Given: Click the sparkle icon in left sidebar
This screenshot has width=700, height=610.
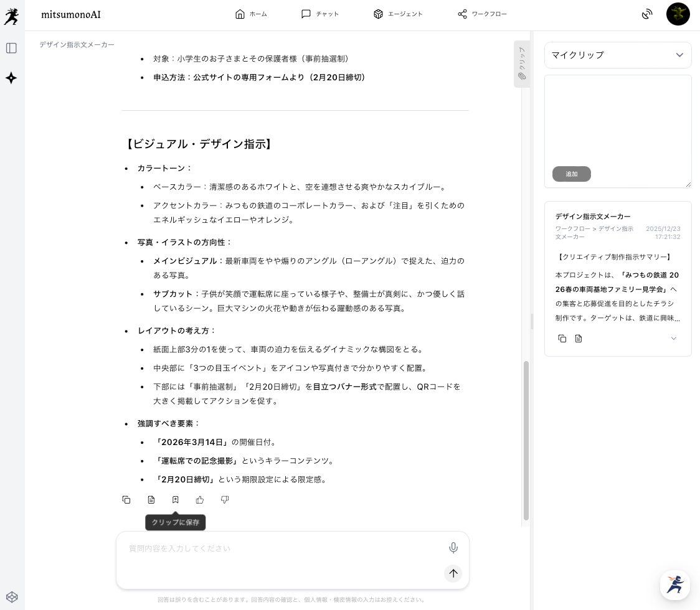Looking at the screenshot, I should [11, 78].
